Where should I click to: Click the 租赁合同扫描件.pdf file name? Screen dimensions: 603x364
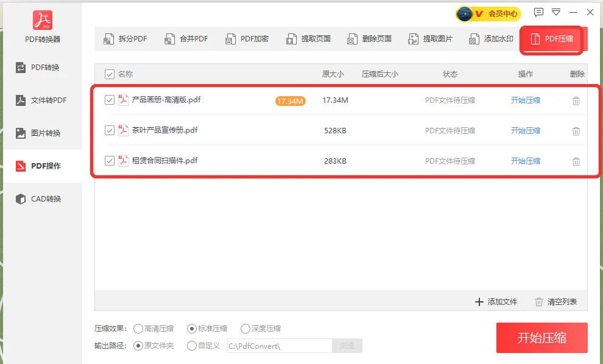pyautogui.click(x=164, y=161)
